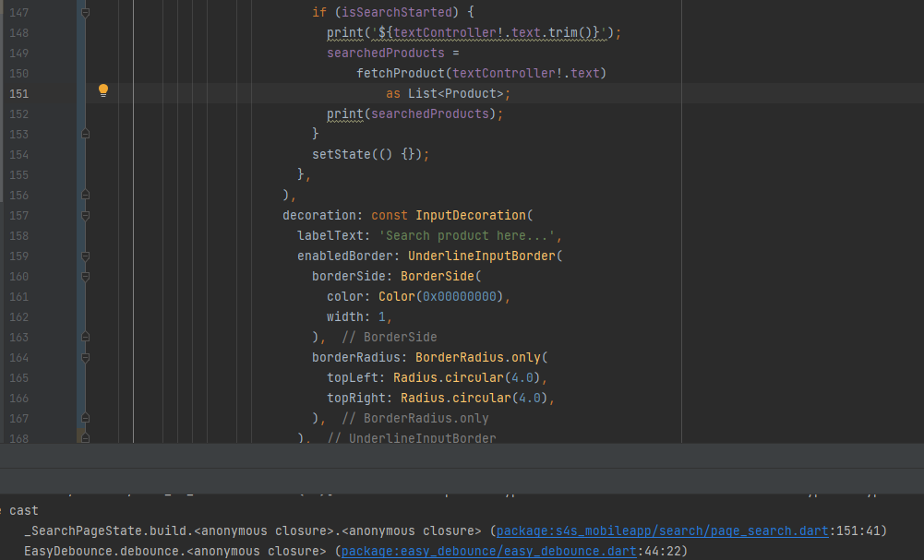This screenshot has width=924, height=560.
Task: Click BorderRadius.only on line 164
Action: (x=477, y=357)
